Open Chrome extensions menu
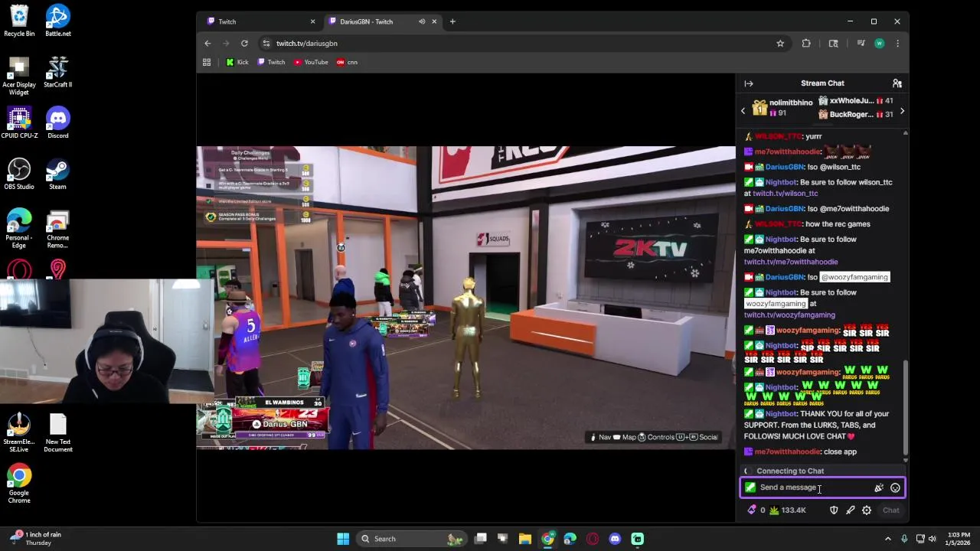 click(806, 44)
